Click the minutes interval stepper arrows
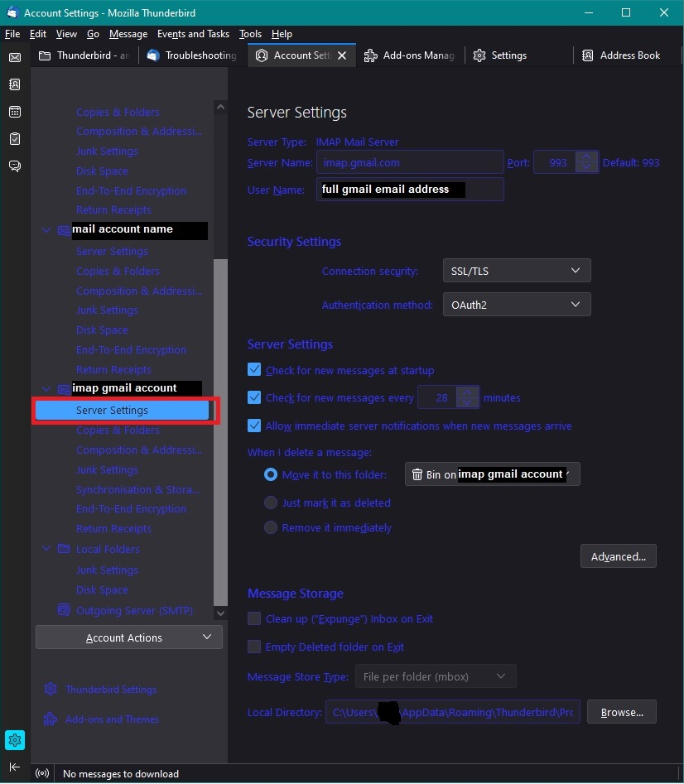Screen dimensions: 684x784 (468, 397)
